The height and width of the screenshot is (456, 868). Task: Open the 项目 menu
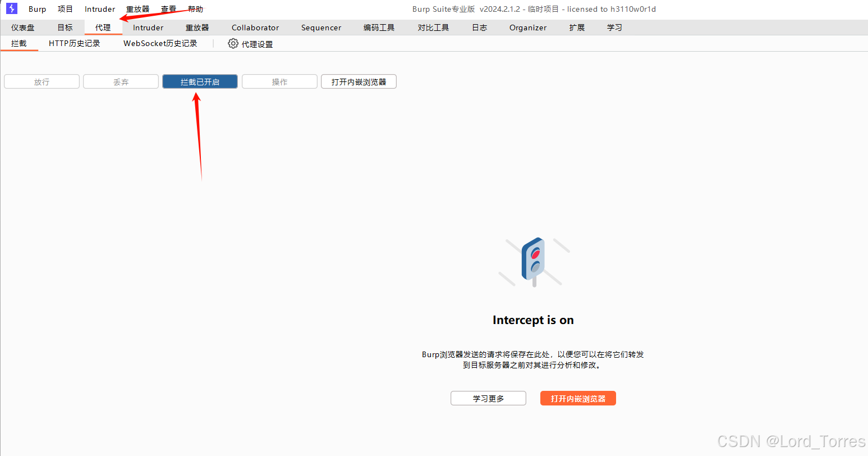66,9
